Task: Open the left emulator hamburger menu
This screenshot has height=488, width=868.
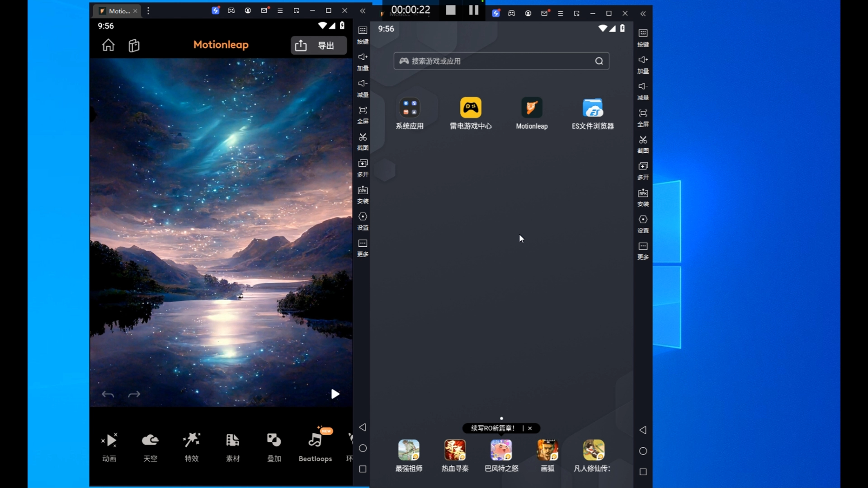Action: [x=280, y=11]
